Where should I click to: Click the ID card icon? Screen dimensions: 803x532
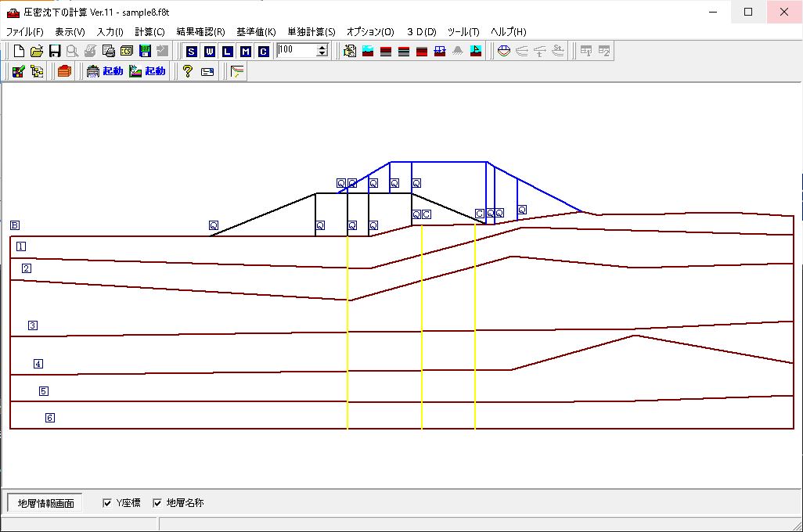click(207, 71)
